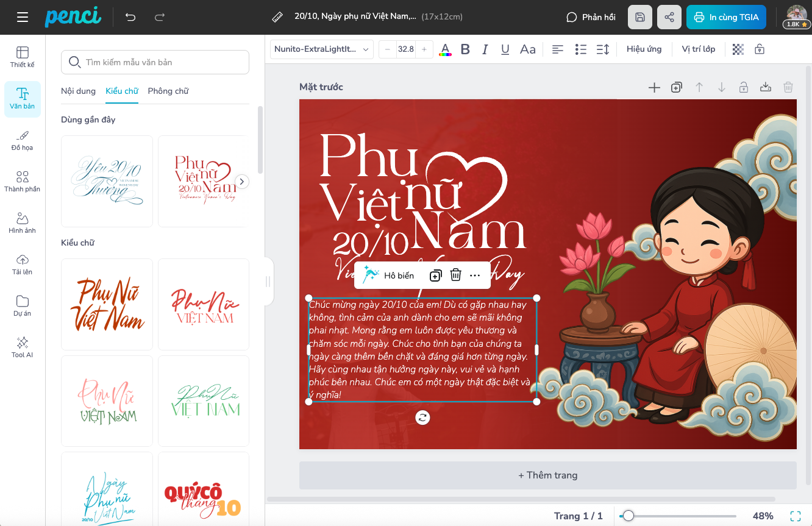Click the share icon button
The height and width of the screenshot is (526, 812).
(669, 17)
